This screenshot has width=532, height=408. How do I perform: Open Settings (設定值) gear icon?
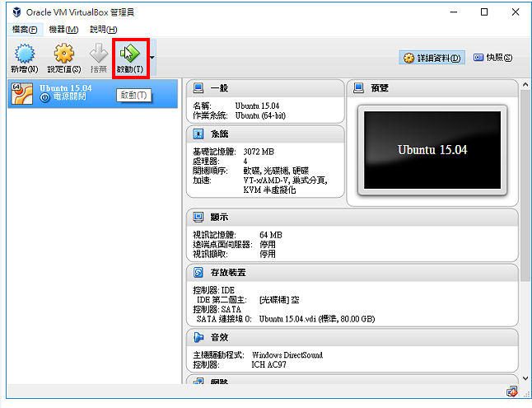pyautogui.click(x=63, y=54)
